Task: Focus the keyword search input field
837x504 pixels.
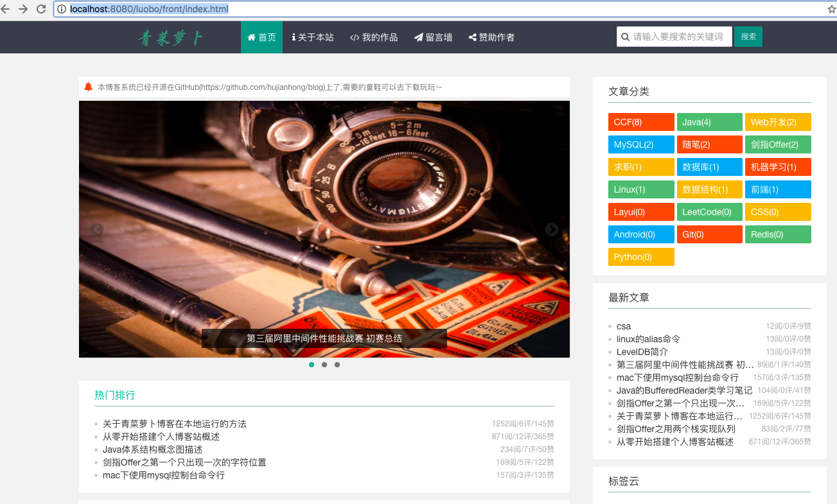Action: click(674, 37)
